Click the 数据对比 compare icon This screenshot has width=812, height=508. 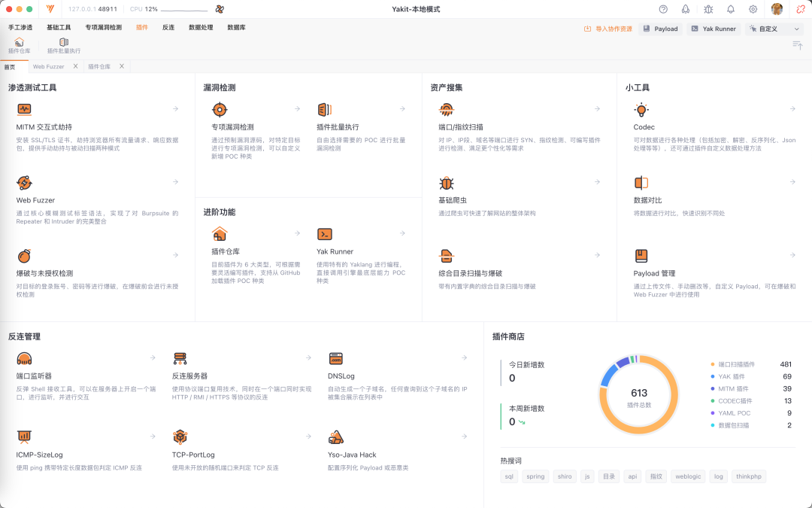tap(641, 182)
